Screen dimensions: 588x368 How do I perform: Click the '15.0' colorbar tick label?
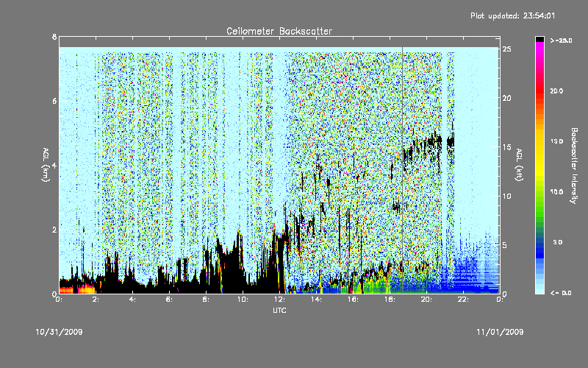point(556,141)
